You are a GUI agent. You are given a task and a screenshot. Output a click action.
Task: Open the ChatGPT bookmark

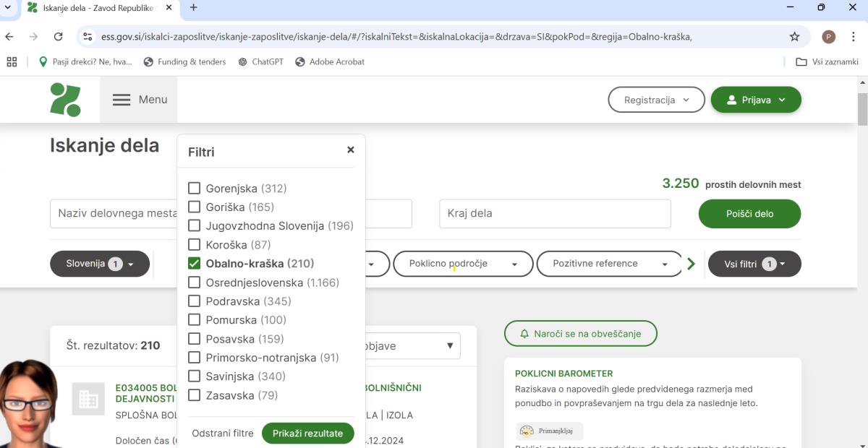[x=260, y=62]
